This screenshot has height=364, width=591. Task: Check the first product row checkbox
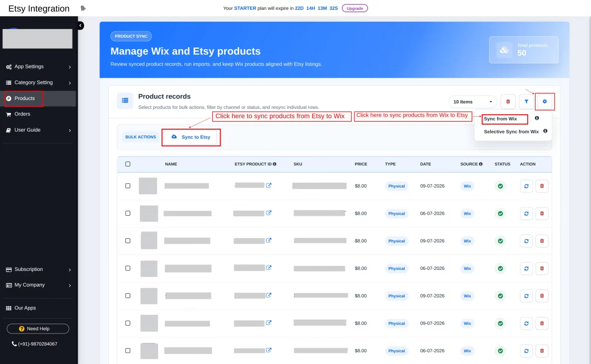[x=128, y=186]
